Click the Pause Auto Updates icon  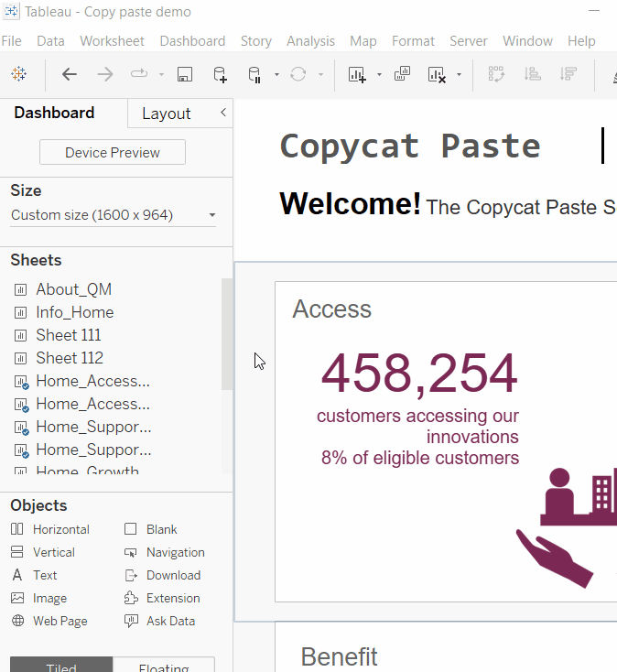pos(255,74)
